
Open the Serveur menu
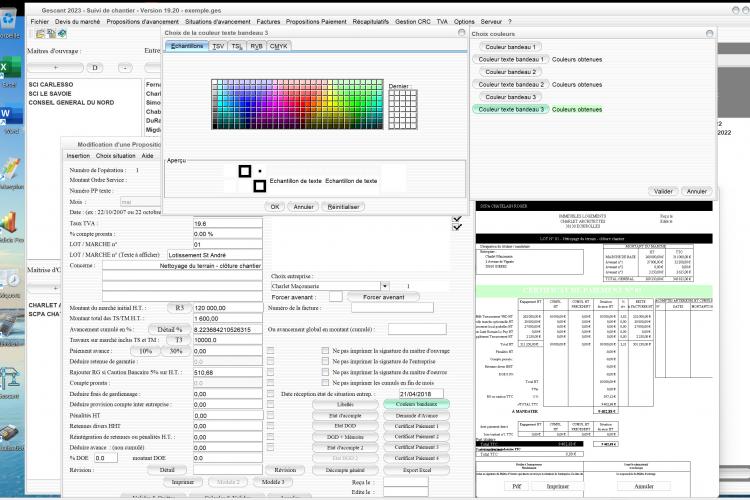pos(491,22)
